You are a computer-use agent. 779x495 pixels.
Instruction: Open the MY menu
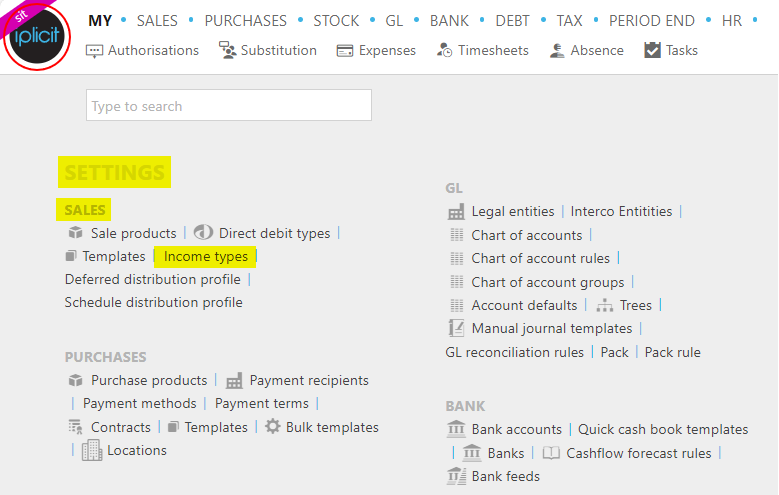[x=100, y=21]
